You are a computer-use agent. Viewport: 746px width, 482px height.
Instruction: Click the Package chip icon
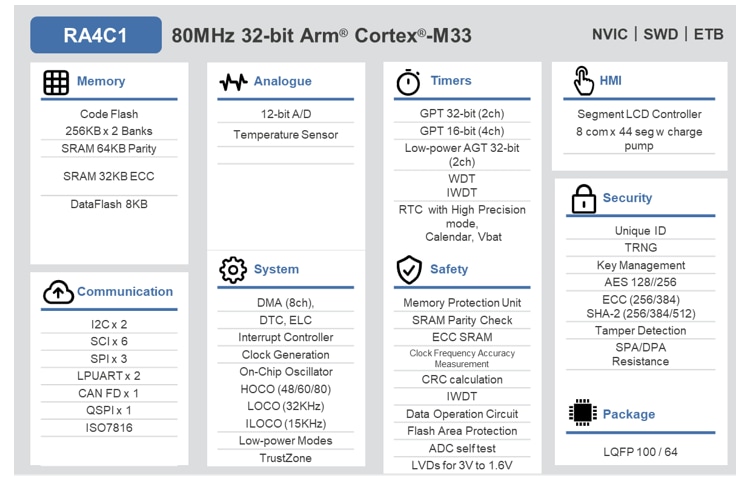click(583, 414)
